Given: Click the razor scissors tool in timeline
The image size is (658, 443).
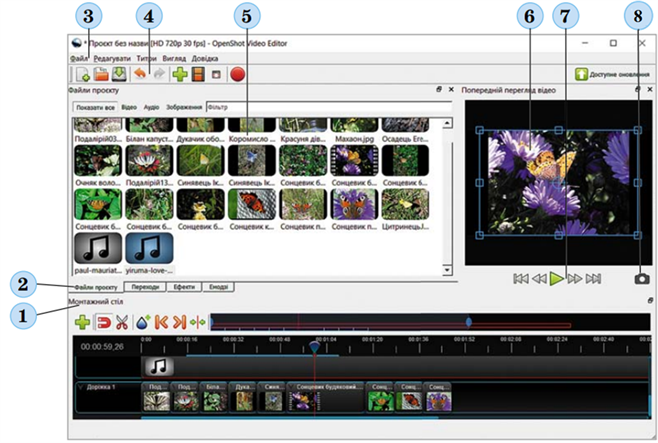Looking at the screenshot, I should tap(122, 322).
